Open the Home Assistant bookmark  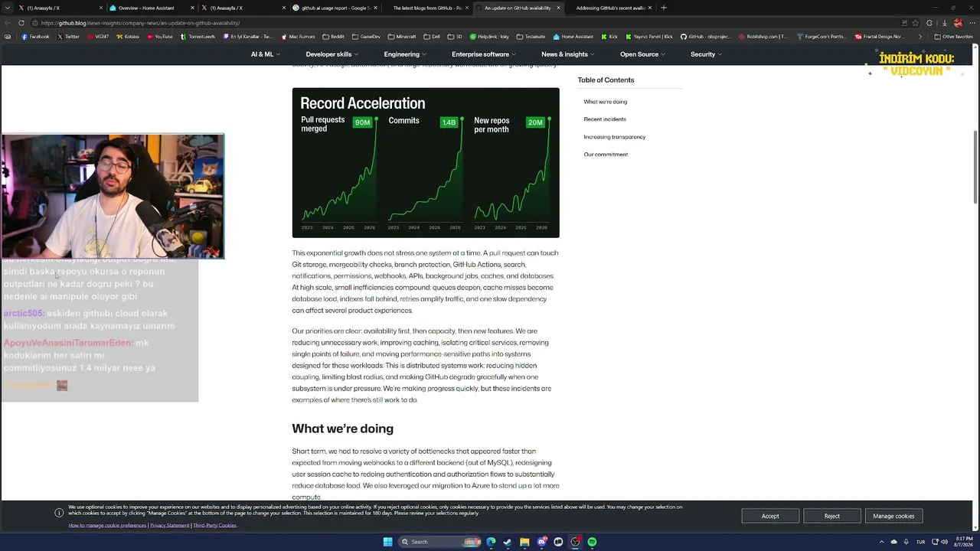pyautogui.click(x=573, y=37)
